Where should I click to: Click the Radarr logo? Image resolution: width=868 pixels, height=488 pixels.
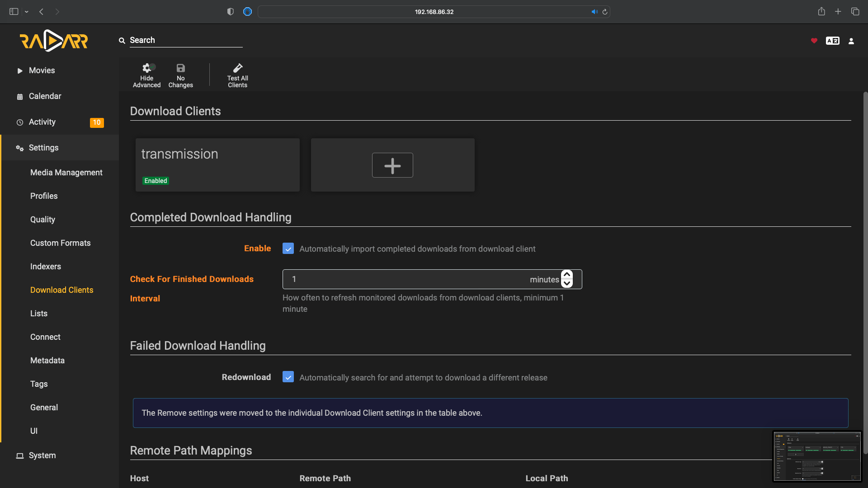[54, 41]
